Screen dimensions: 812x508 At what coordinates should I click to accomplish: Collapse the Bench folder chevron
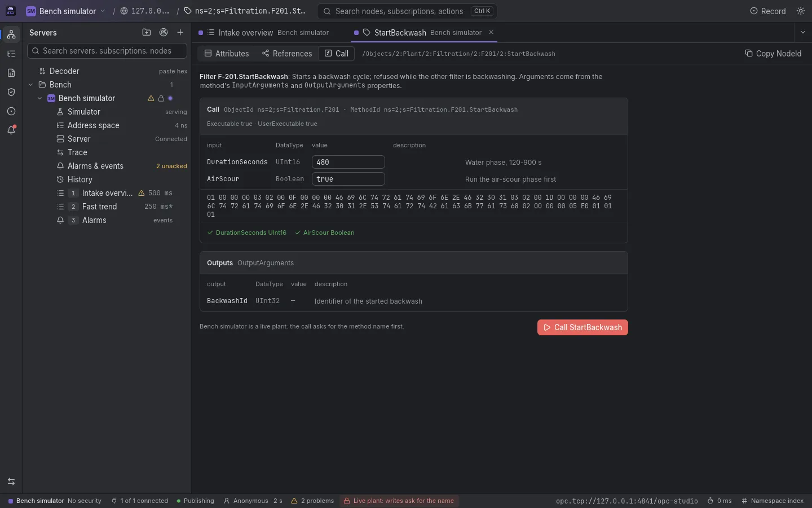point(30,85)
